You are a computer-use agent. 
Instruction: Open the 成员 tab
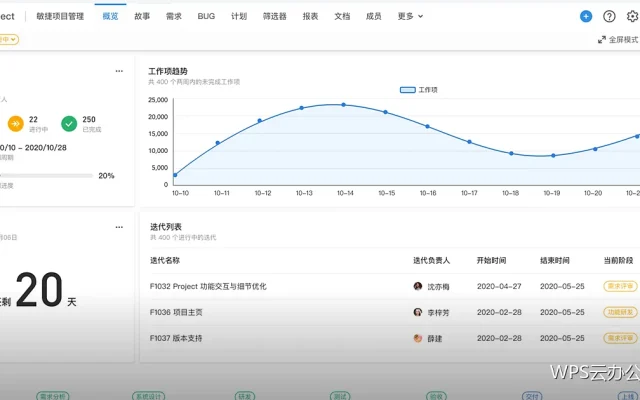click(x=373, y=16)
